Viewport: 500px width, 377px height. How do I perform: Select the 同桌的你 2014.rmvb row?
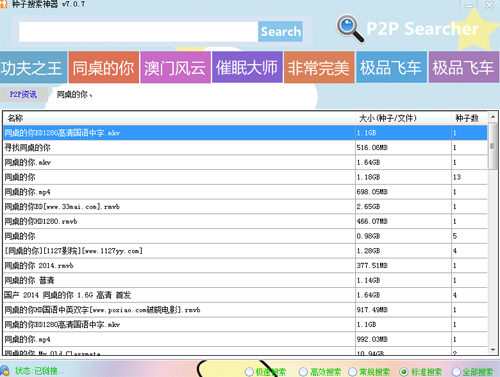tap(245, 266)
